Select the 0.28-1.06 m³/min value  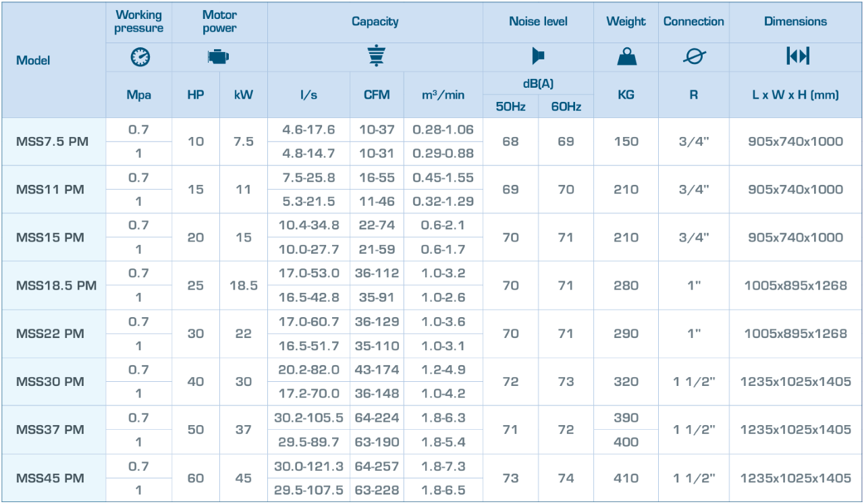[443, 130]
